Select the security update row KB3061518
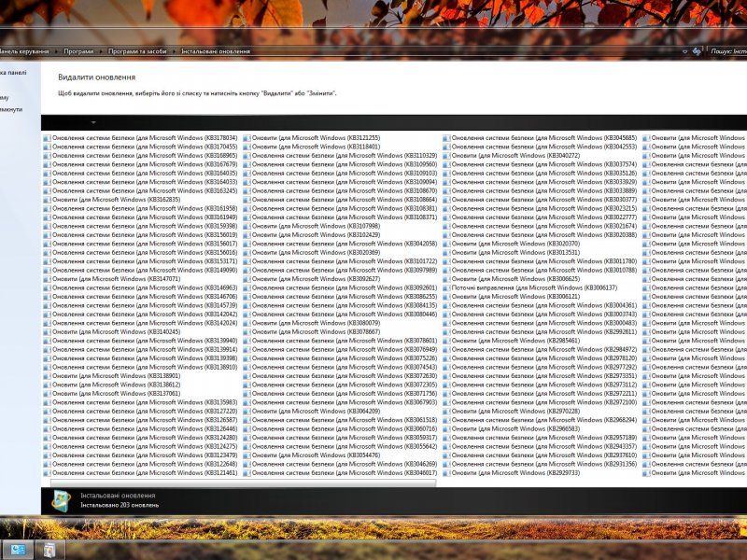747x560 pixels. tap(340, 420)
